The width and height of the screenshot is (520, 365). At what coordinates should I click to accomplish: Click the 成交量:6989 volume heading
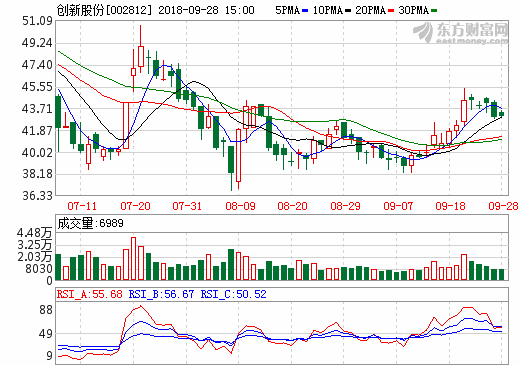90,223
